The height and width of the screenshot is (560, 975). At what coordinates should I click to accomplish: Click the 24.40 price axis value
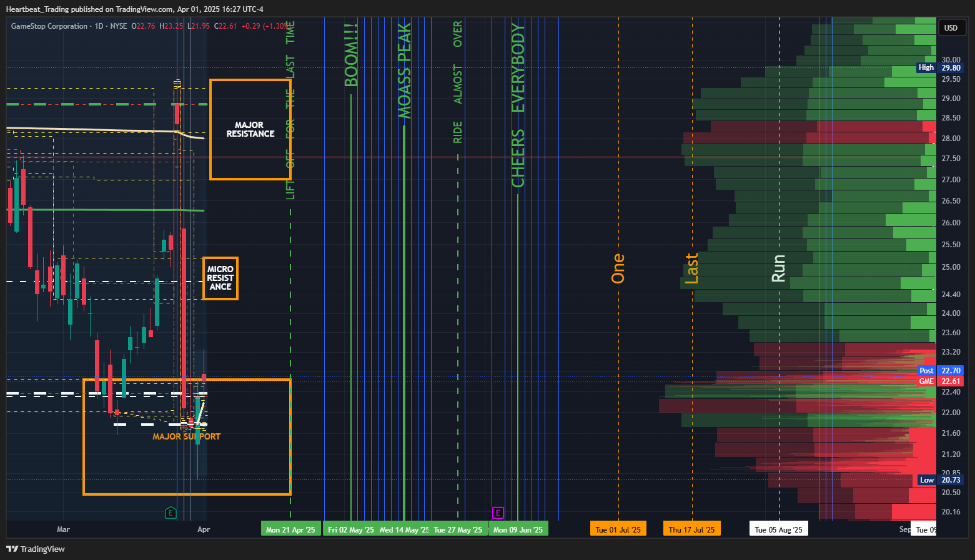(x=951, y=294)
